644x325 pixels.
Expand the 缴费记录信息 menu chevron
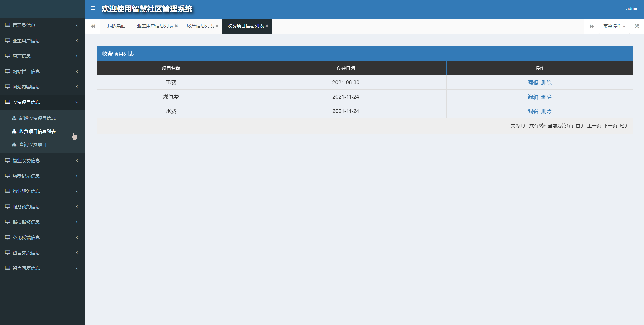77,176
